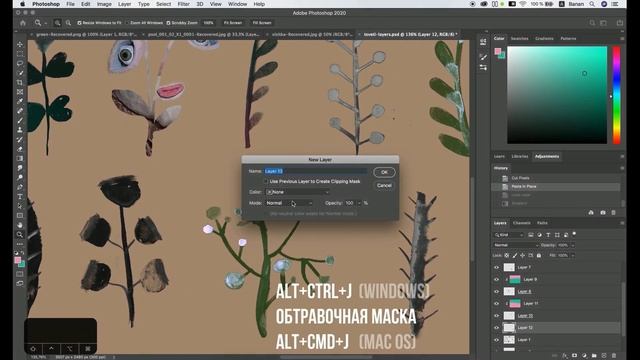Click the Zoom Out mode icon in the options bar

click(x=68, y=23)
